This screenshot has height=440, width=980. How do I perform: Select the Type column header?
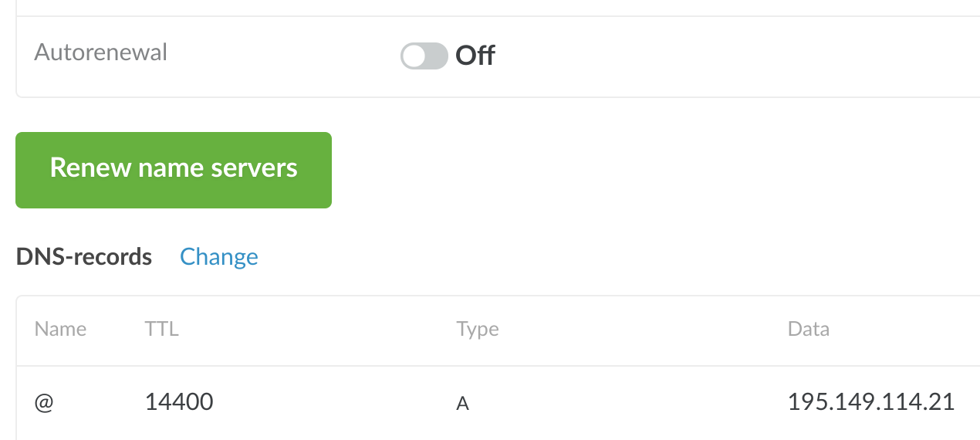click(478, 330)
